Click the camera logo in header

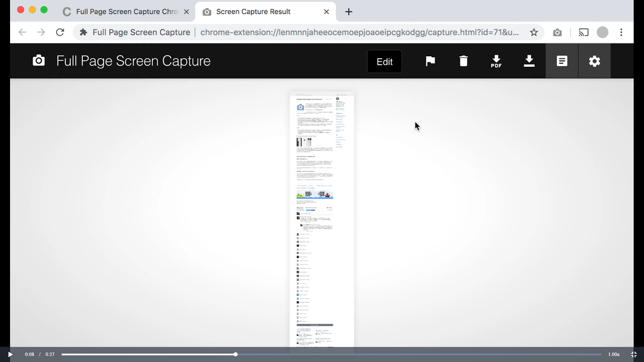39,60
